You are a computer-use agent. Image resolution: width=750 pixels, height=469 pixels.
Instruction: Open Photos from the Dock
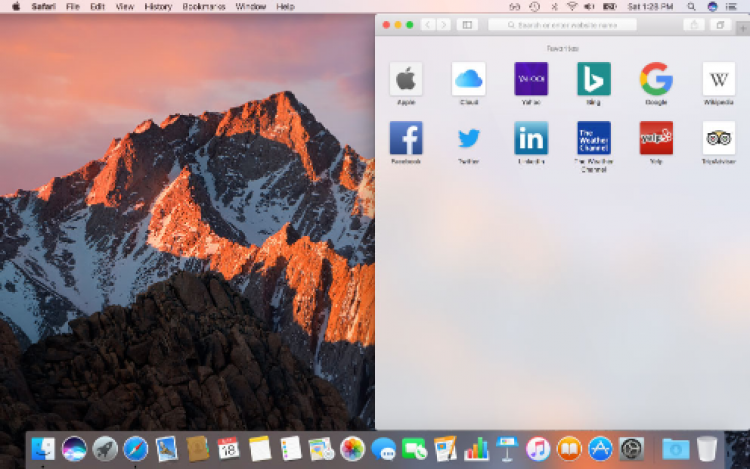pyautogui.click(x=353, y=449)
